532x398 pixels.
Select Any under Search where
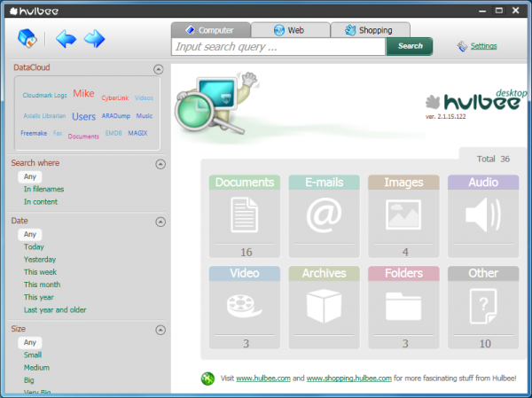coord(30,176)
